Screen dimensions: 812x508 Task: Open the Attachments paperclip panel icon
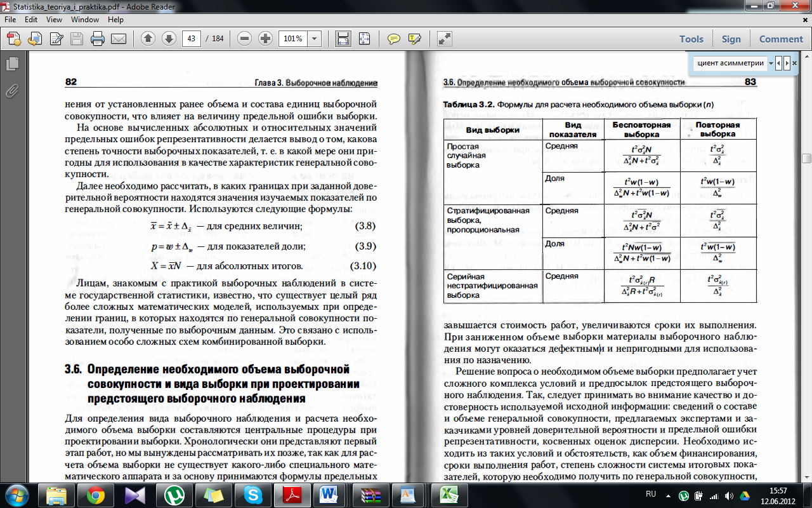pyautogui.click(x=11, y=90)
